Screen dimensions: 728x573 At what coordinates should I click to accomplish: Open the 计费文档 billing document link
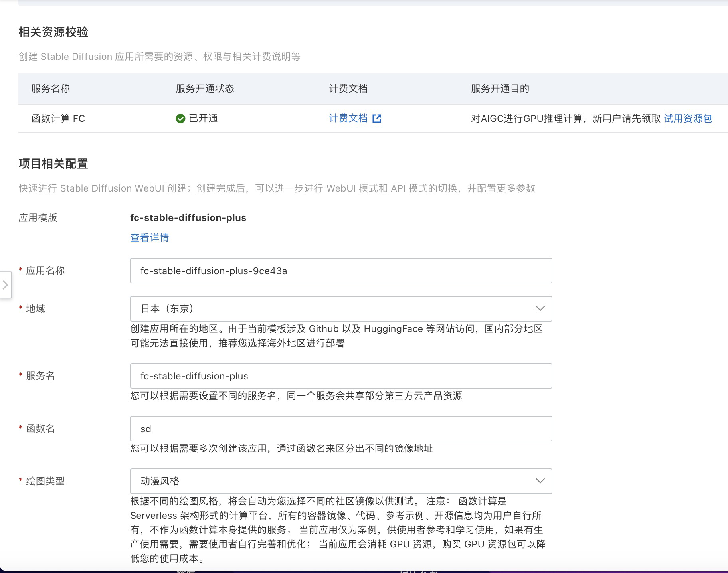348,118
